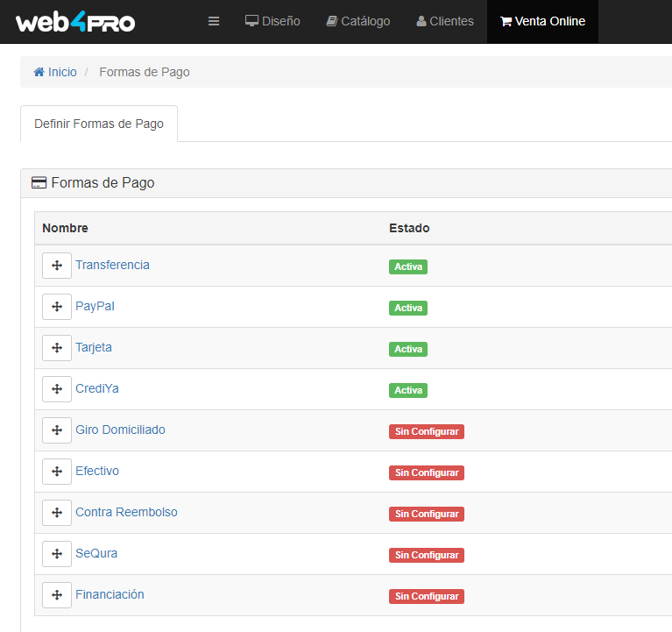Click the Sin Configurar badge for Efectivo
Image resolution: width=672 pixels, height=632 pixels.
click(427, 472)
